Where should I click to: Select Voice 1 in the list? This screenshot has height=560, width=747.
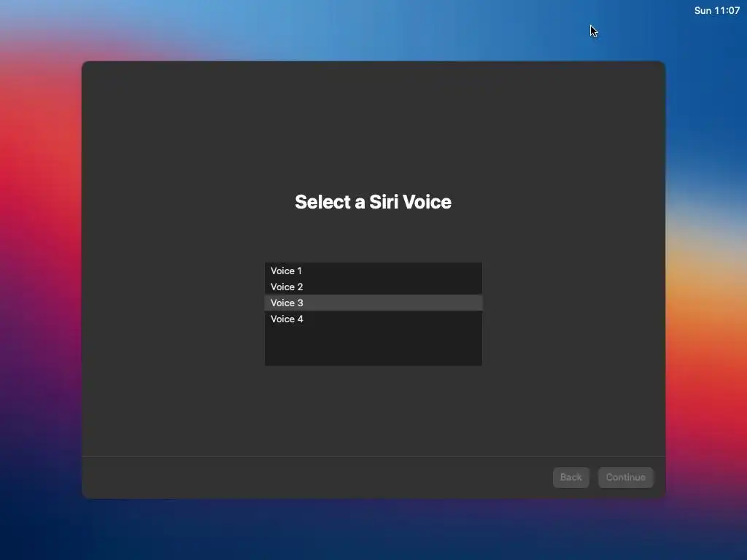[373, 271]
